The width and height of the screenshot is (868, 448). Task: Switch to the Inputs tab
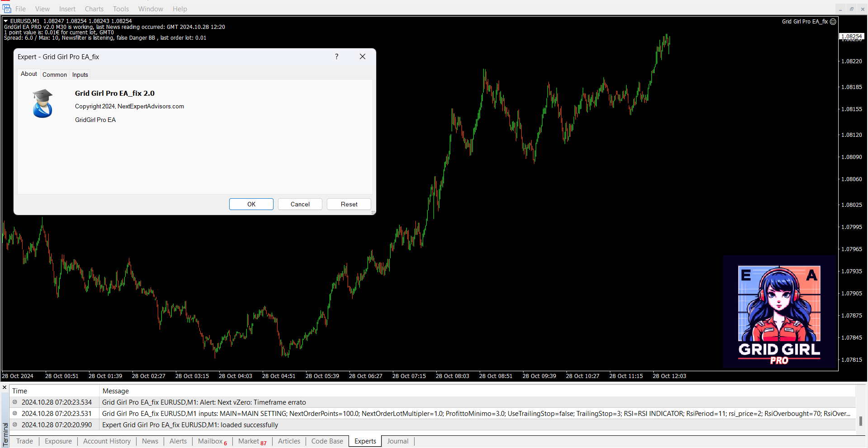tap(80, 75)
